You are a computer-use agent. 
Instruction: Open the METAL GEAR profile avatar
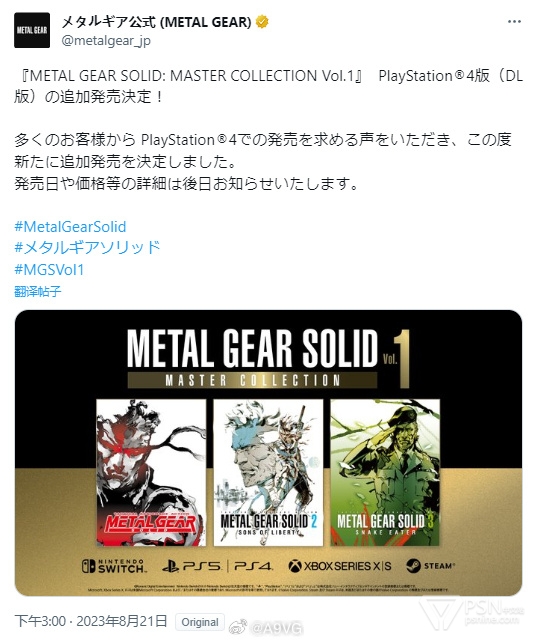pos(32,30)
